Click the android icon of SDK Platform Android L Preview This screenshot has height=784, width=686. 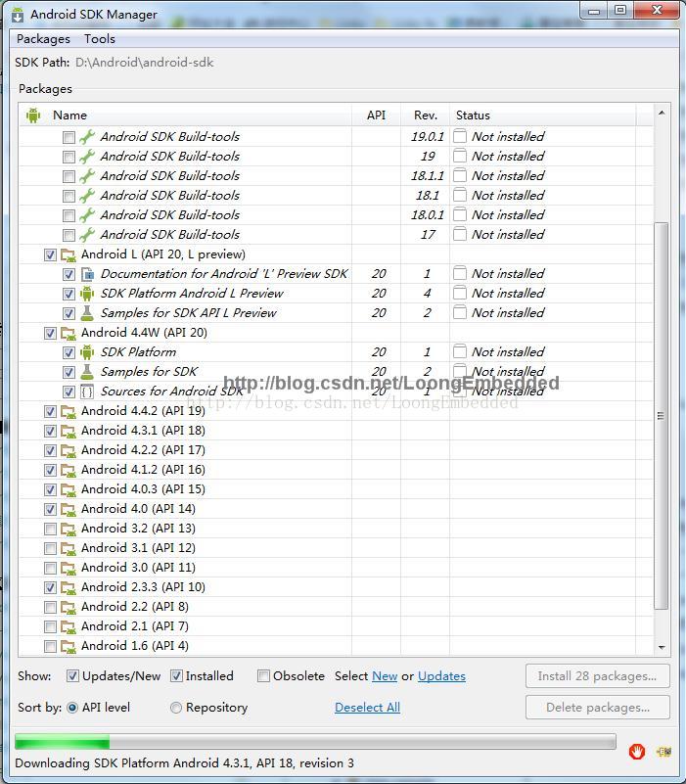tap(87, 294)
